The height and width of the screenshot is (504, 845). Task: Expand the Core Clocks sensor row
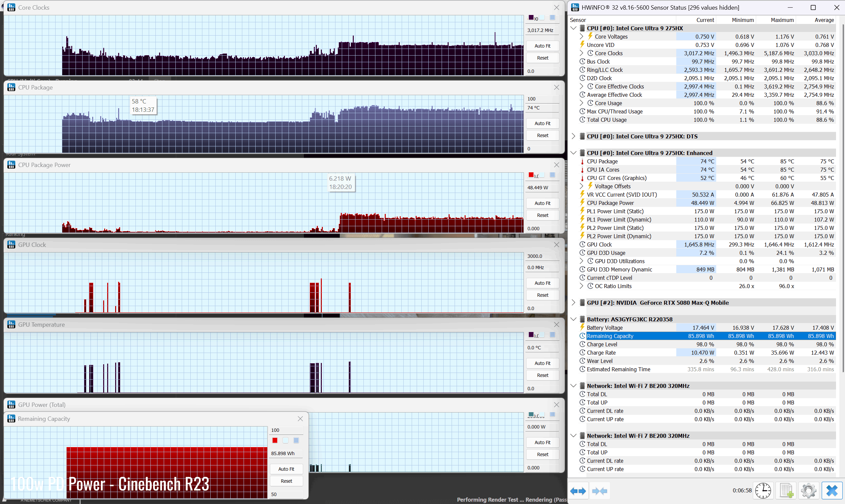point(582,53)
